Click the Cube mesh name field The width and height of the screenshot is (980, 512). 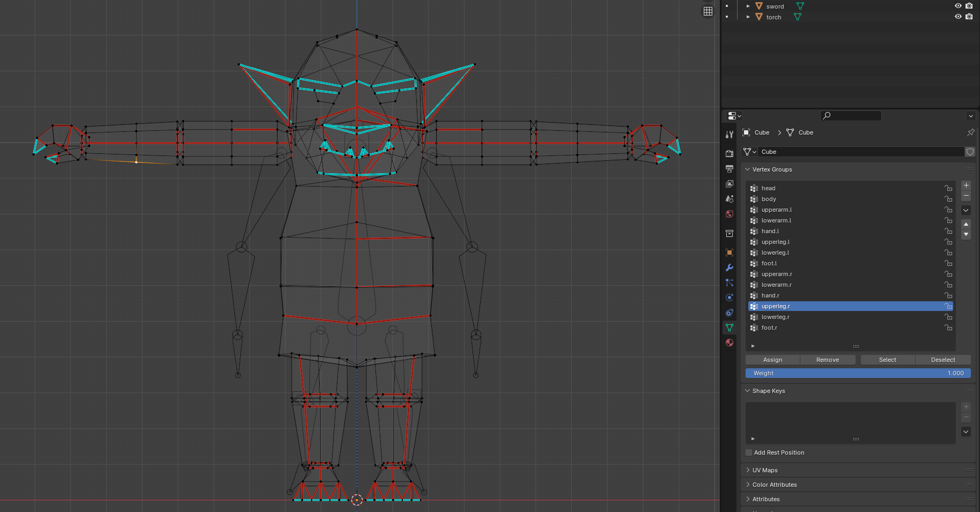pos(861,152)
